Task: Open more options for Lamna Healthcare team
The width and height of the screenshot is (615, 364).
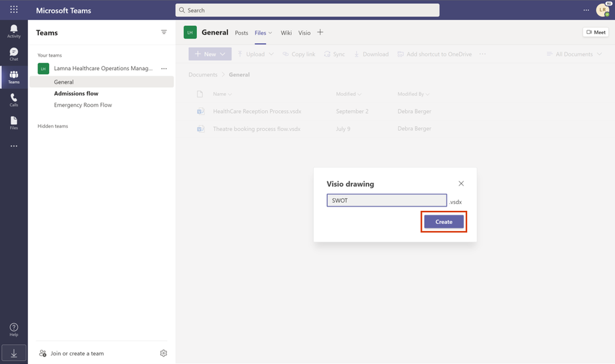Action: click(x=164, y=69)
